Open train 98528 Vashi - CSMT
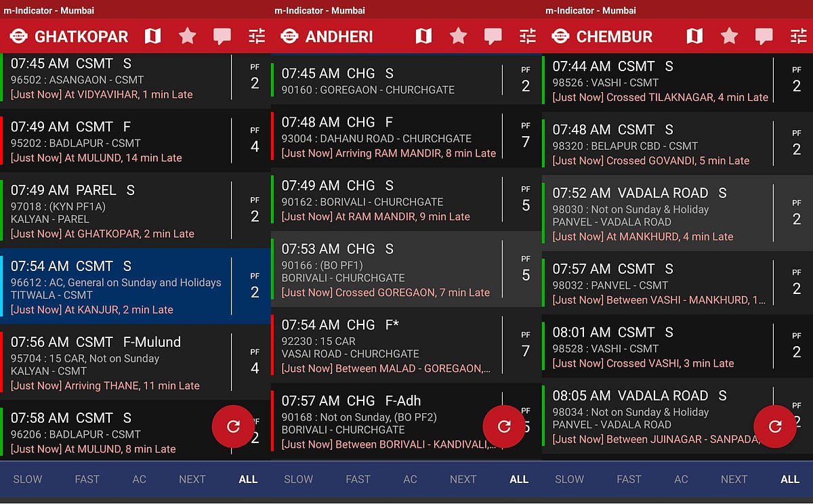This screenshot has width=813, height=504. (677, 347)
